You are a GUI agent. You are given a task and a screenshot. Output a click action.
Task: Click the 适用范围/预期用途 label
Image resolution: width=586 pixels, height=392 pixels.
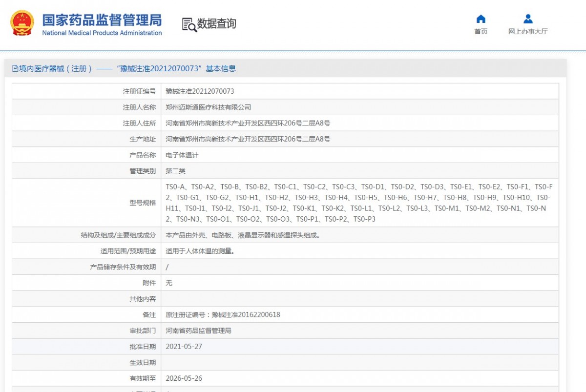point(128,251)
